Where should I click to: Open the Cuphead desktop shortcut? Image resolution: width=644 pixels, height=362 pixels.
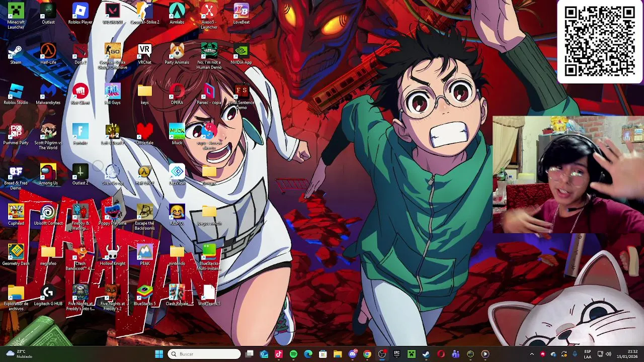[x=16, y=215]
